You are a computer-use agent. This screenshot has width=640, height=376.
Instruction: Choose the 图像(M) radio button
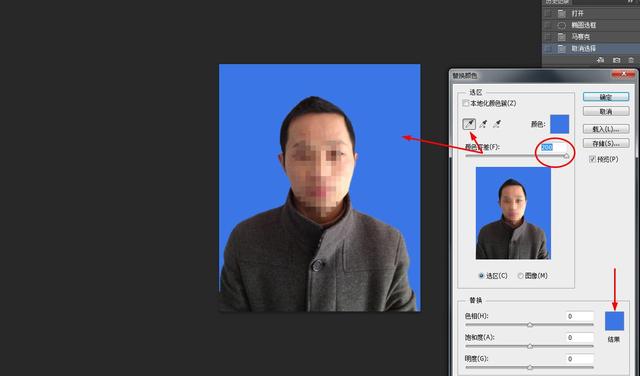(x=520, y=276)
